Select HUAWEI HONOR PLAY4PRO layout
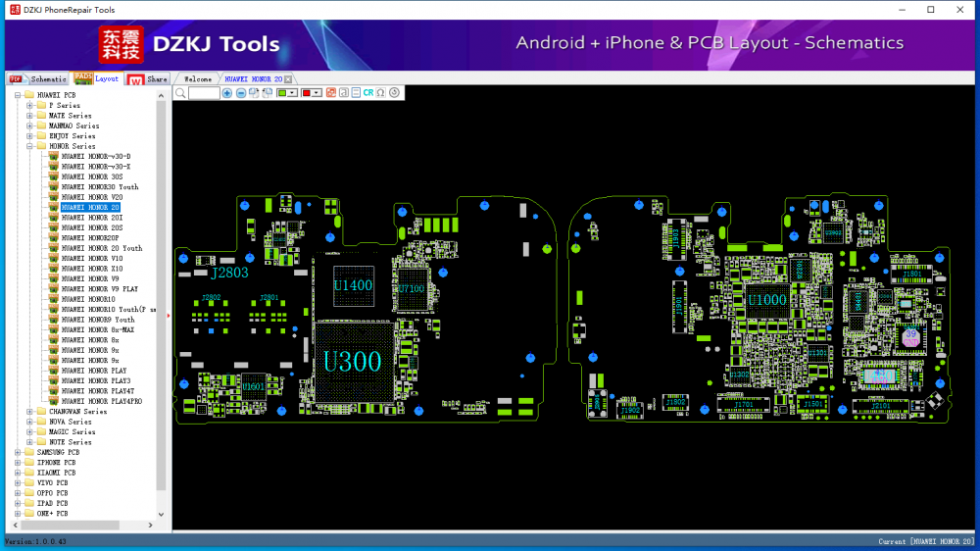The height and width of the screenshot is (551, 980). 101,401
